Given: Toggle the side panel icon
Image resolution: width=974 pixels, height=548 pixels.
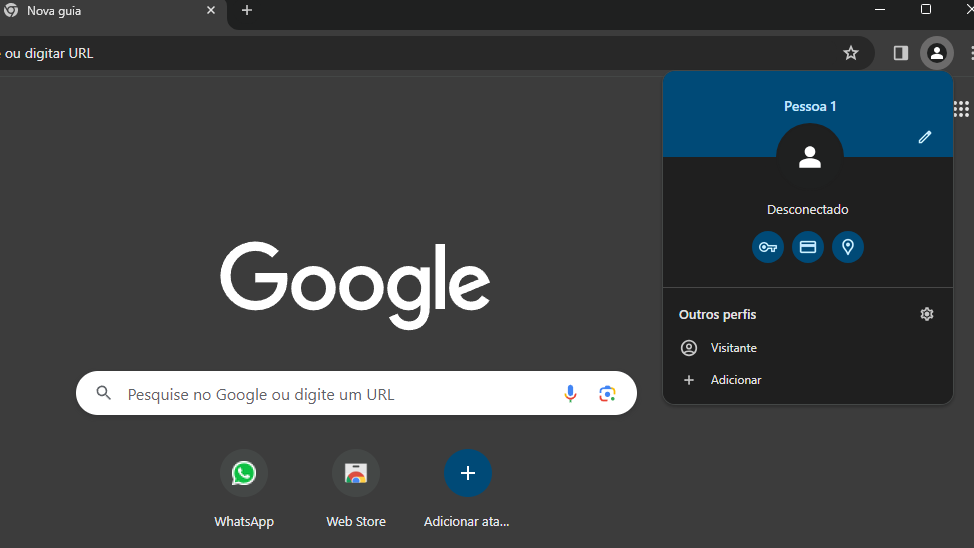Looking at the screenshot, I should (x=901, y=53).
